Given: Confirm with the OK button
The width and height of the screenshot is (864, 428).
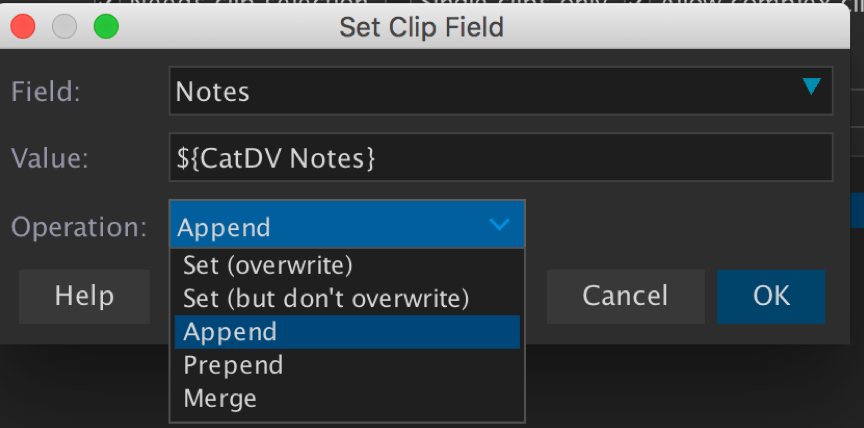Looking at the screenshot, I should [x=771, y=296].
